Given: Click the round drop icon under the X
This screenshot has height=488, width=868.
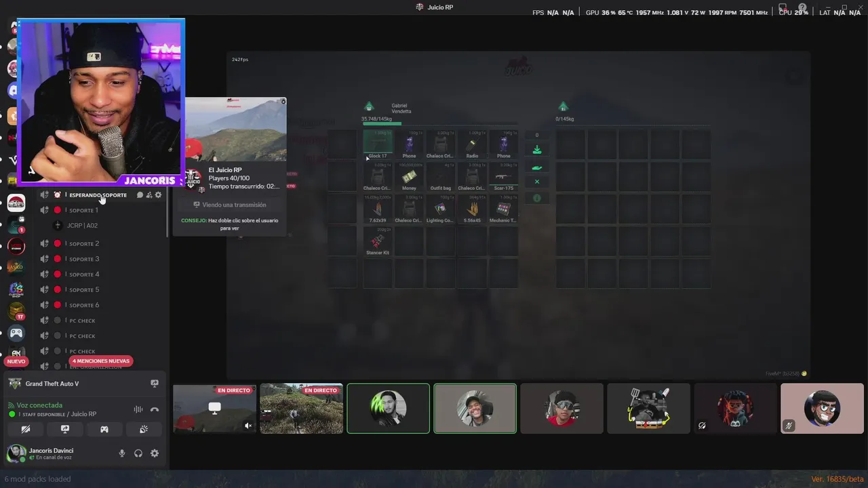Looking at the screenshot, I should pyautogui.click(x=537, y=198).
